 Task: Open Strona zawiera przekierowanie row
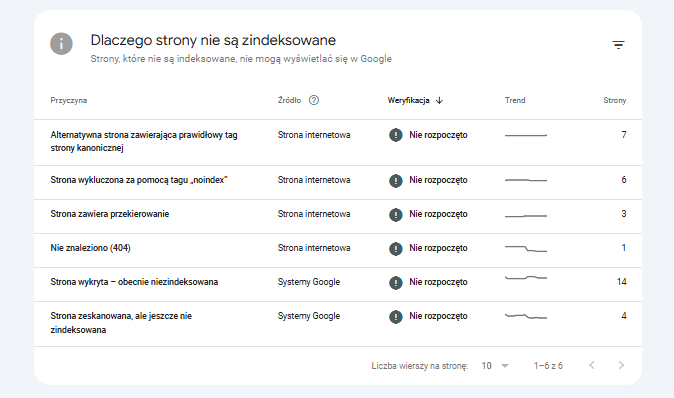pyautogui.click(x=338, y=217)
